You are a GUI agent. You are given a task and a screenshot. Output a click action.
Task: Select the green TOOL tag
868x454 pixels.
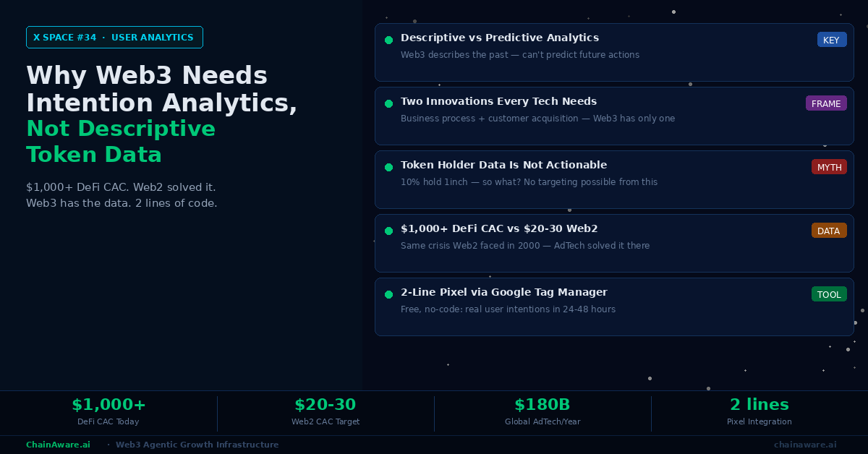coord(829,294)
